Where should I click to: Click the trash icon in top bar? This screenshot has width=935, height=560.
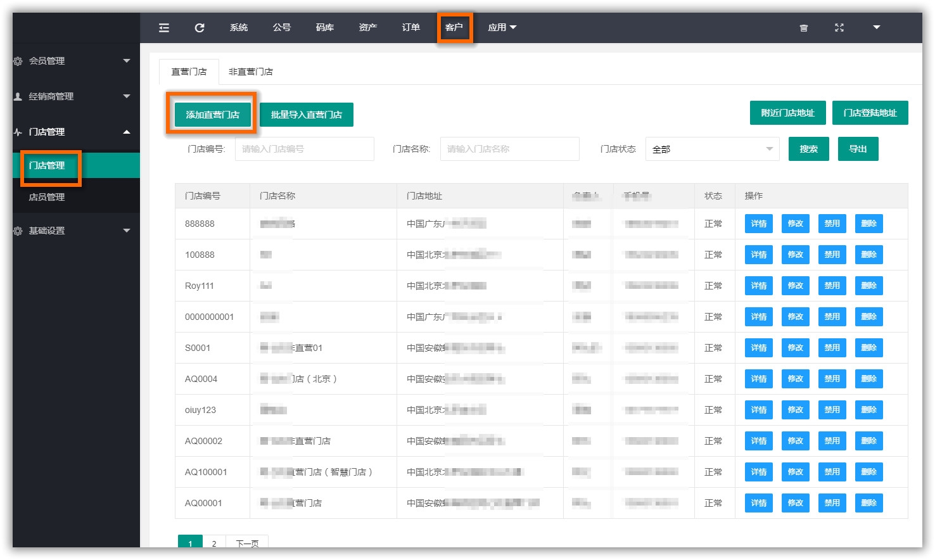pyautogui.click(x=804, y=28)
